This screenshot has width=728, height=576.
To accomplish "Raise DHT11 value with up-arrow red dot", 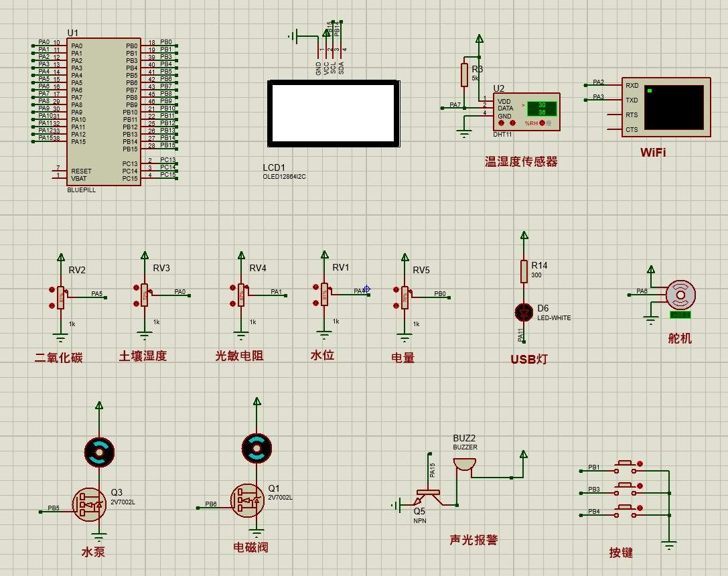I will point(512,123).
